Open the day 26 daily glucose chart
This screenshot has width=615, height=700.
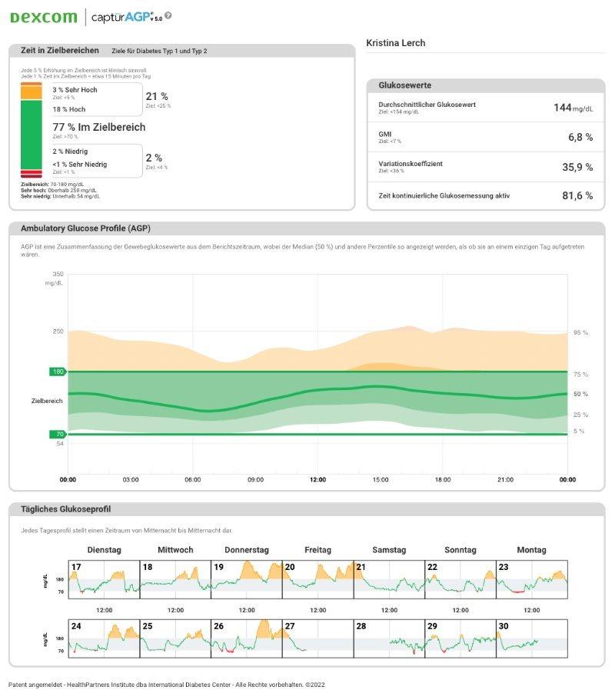246,638
